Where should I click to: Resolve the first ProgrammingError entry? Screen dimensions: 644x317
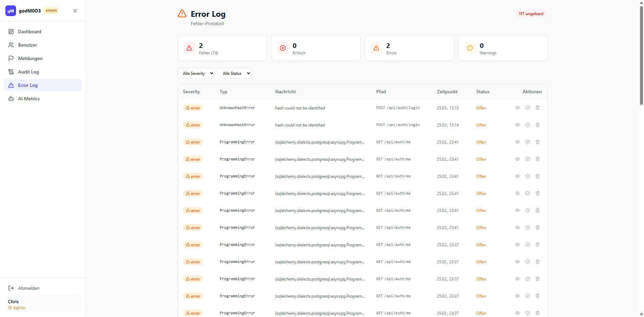[528, 142]
